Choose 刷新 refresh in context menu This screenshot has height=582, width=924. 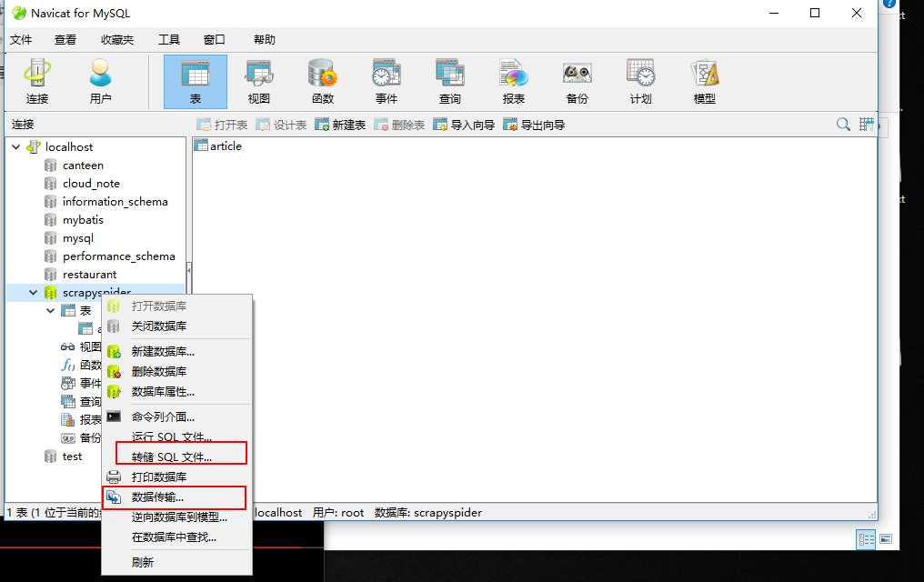176,563
